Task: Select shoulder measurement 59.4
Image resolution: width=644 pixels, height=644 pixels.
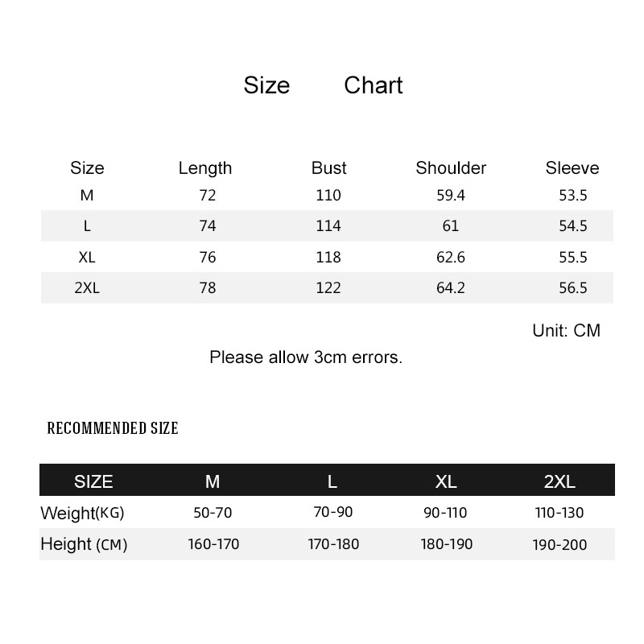Action: (451, 196)
